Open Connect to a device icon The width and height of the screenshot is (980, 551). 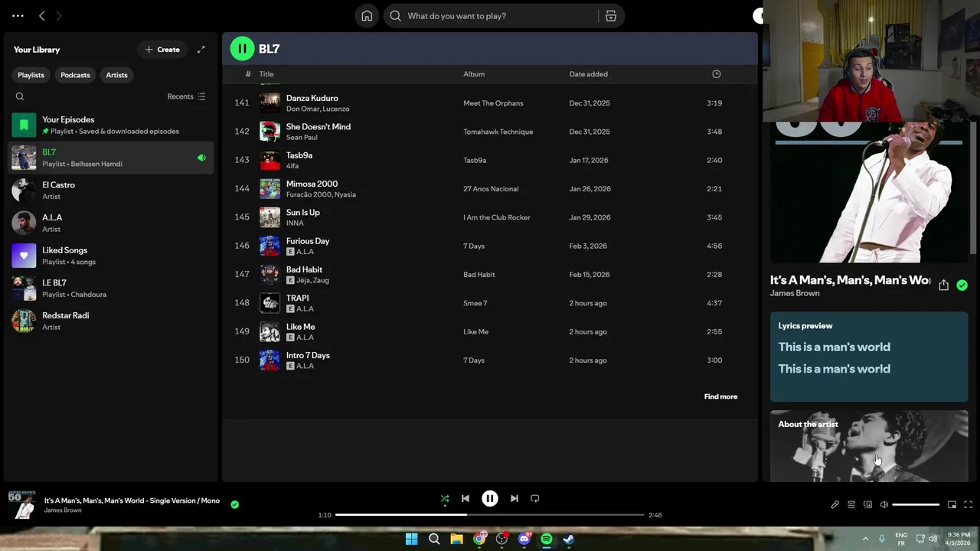click(867, 504)
